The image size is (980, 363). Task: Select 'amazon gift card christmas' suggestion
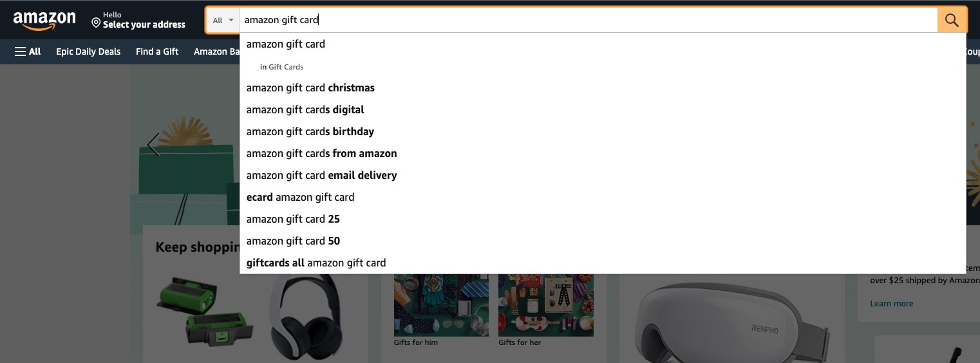click(310, 88)
